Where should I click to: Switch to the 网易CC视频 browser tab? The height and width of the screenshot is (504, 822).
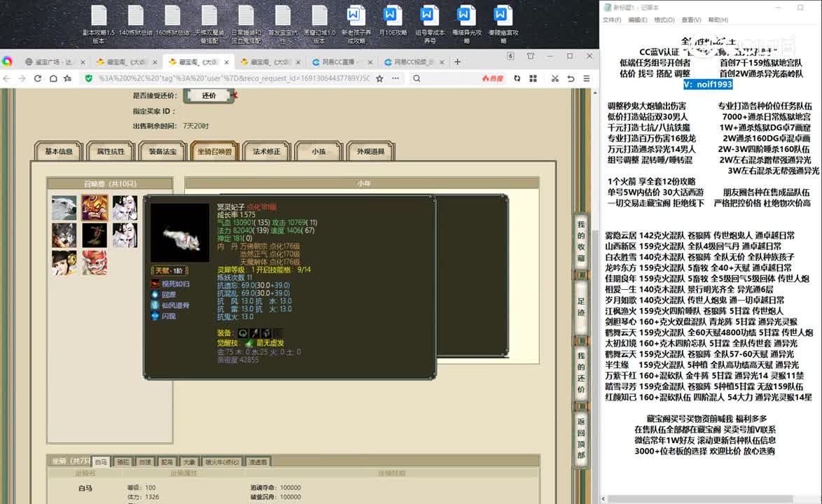pyautogui.click(x=413, y=62)
